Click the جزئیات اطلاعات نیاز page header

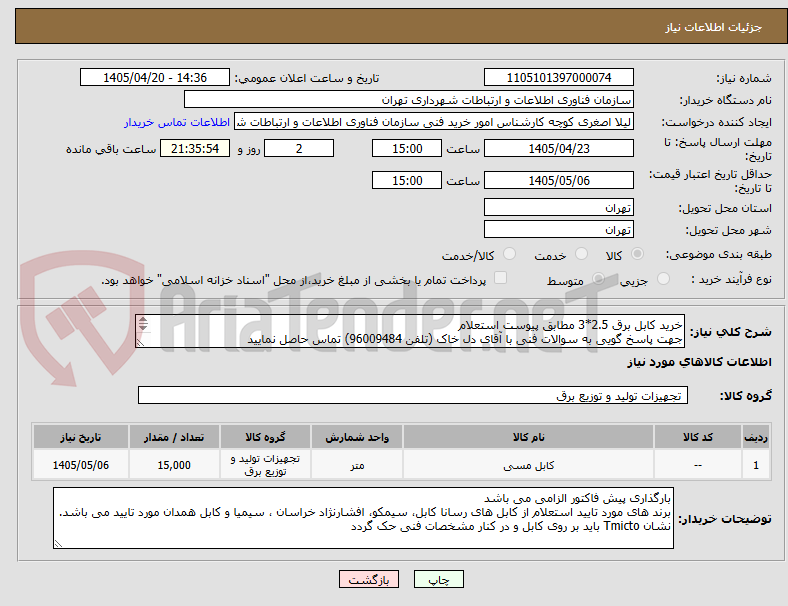pos(714,27)
